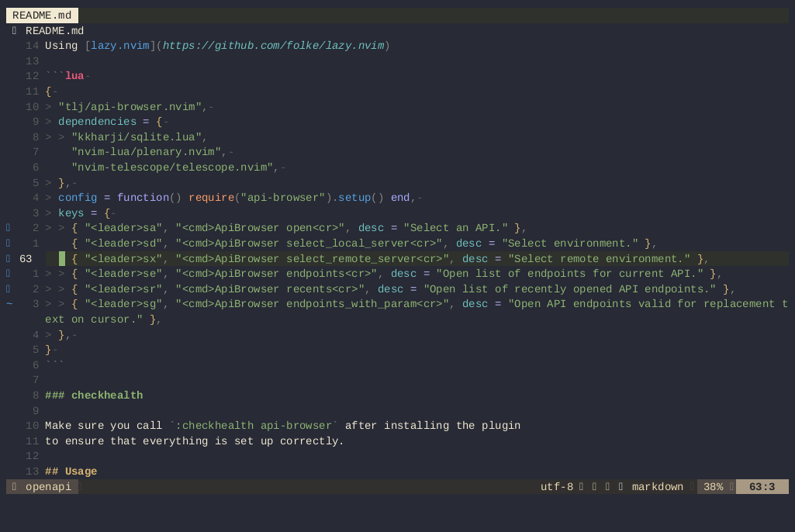The width and height of the screenshot is (795, 532).
Task: Click relative line number 14 beside Using
Action: coord(32,46)
